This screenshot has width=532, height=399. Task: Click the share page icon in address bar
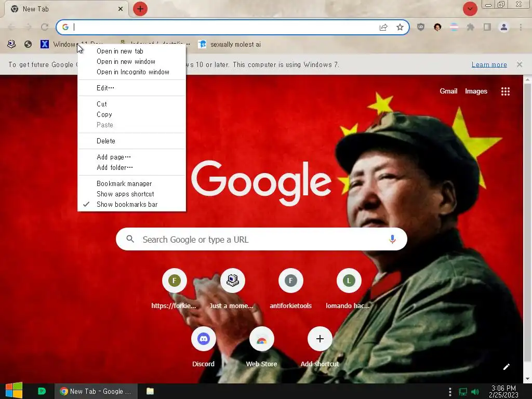point(383,27)
